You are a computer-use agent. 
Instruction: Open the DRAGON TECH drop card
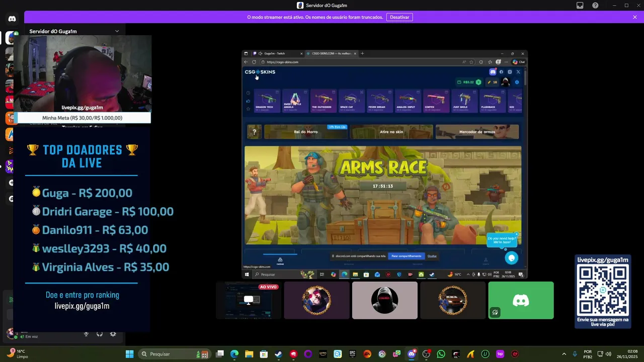coord(267,101)
